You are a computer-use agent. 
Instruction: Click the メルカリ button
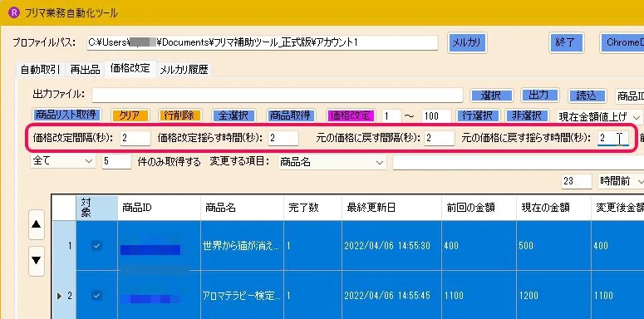click(467, 42)
